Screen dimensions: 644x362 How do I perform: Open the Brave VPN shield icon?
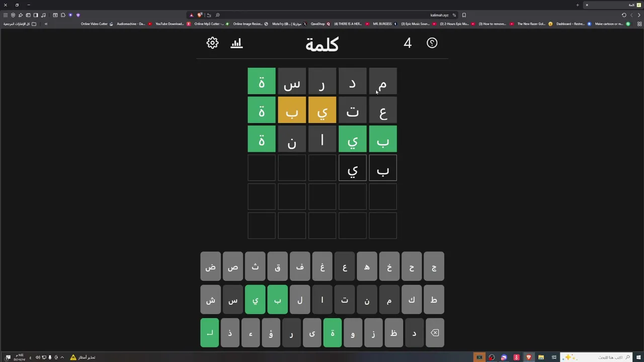(x=13, y=15)
